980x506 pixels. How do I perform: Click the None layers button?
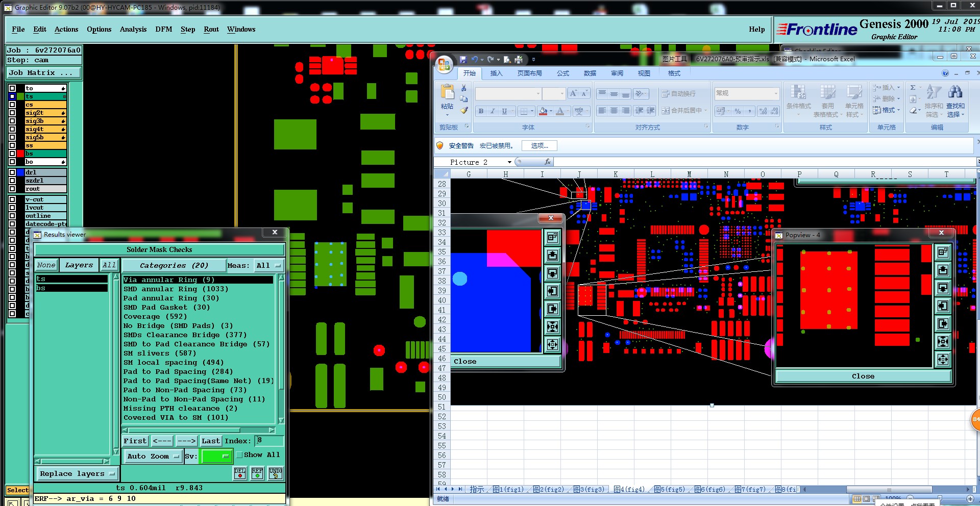46,265
